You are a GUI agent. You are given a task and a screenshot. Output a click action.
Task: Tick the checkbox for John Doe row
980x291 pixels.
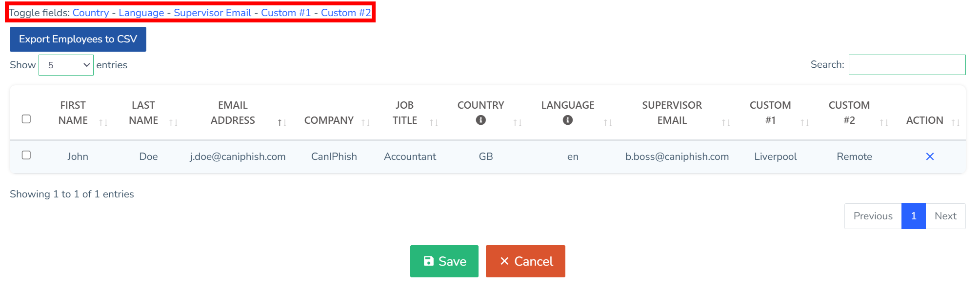(x=26, y=155)
